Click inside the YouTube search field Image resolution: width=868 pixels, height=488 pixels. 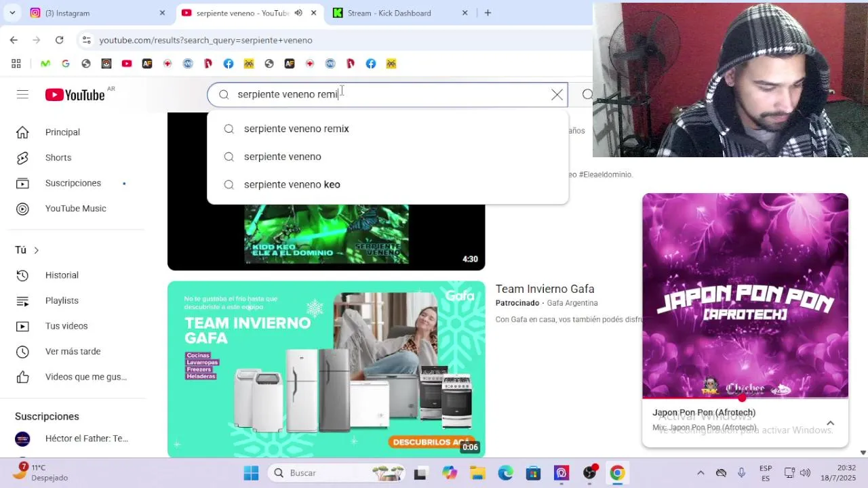tap(387, 95)
